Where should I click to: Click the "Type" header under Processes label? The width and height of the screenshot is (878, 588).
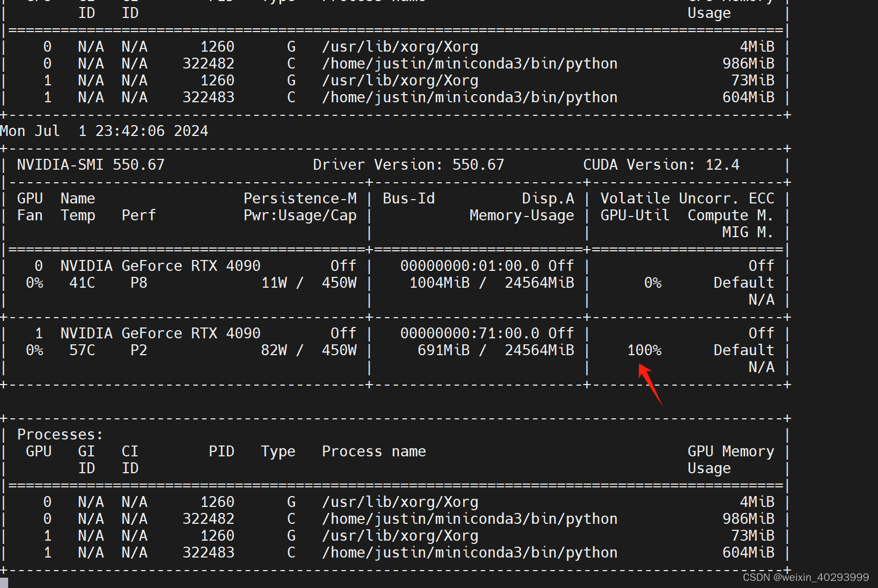(278, 452)
